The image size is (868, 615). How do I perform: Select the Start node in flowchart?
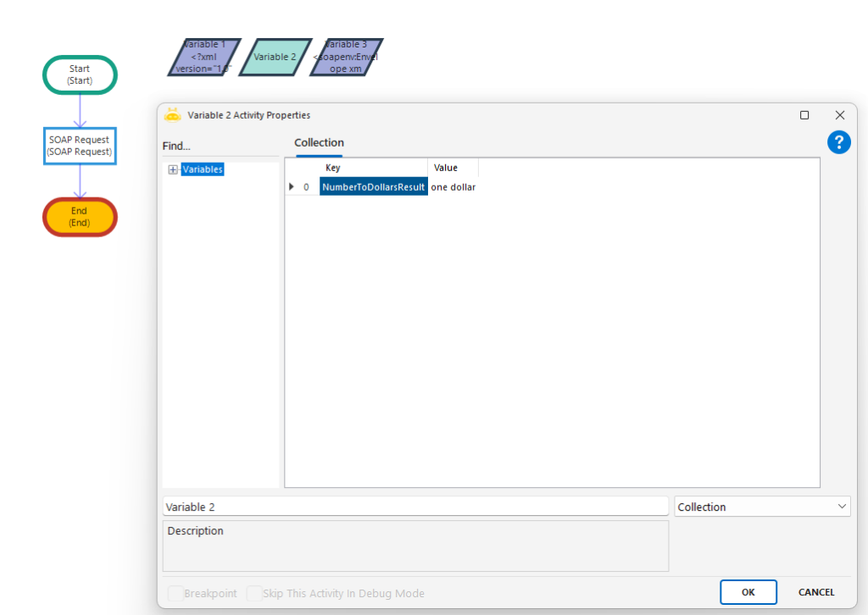tap(80, 75)
